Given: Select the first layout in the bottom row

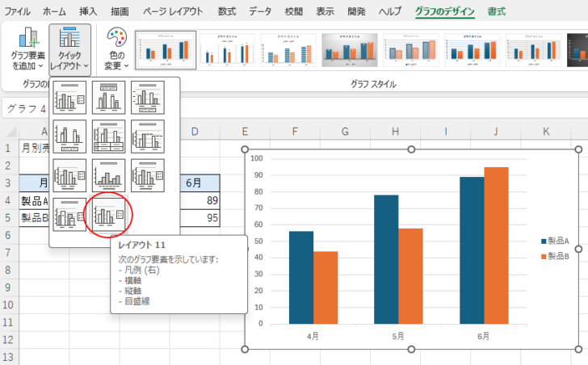Looking at the screenshot, I should pos(69,214).
